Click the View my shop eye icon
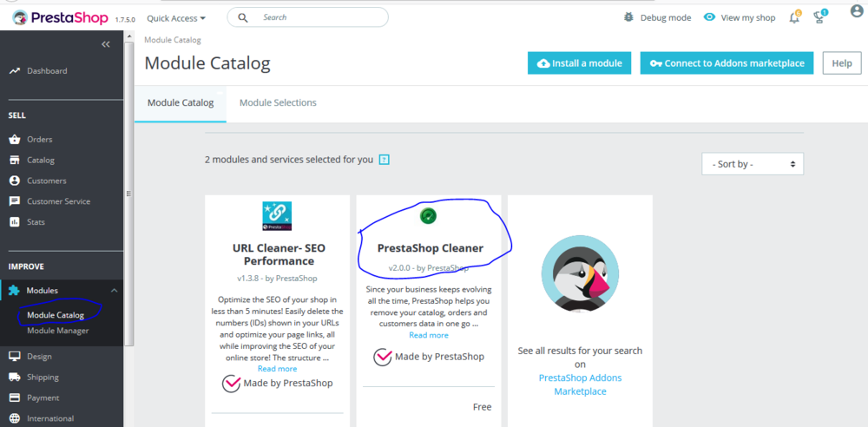Screen dimensions: 868x427 pos(710,17)
